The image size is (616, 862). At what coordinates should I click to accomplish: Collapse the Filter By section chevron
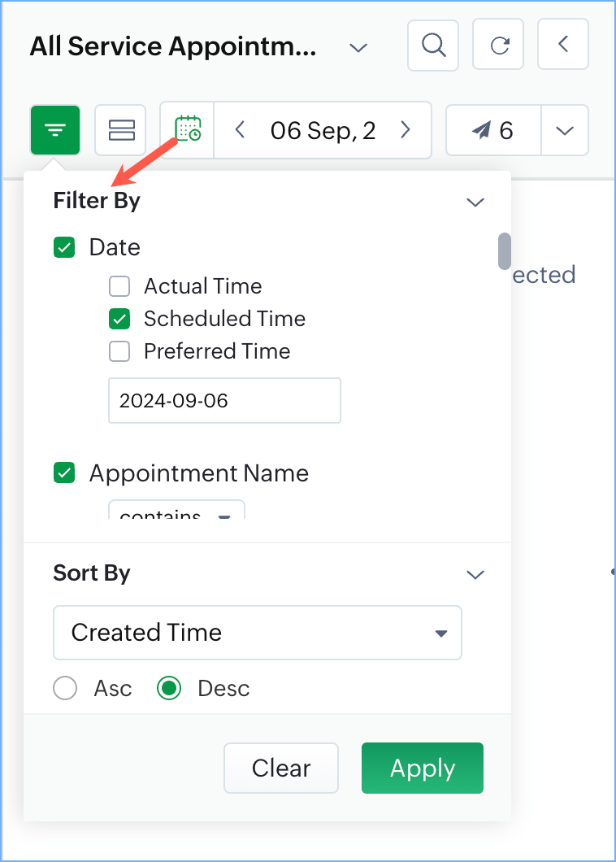click(475, 202)
